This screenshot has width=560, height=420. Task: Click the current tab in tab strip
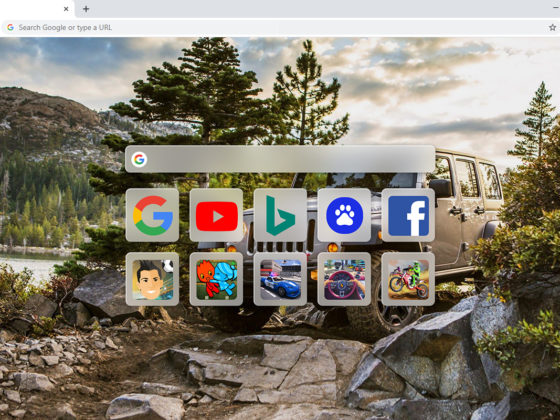pos(37,9)
